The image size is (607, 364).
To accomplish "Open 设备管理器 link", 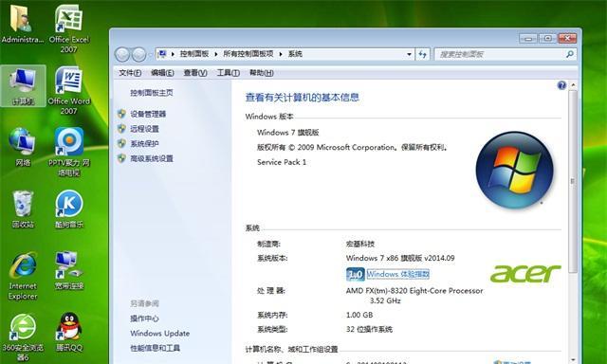I will 148,114.
